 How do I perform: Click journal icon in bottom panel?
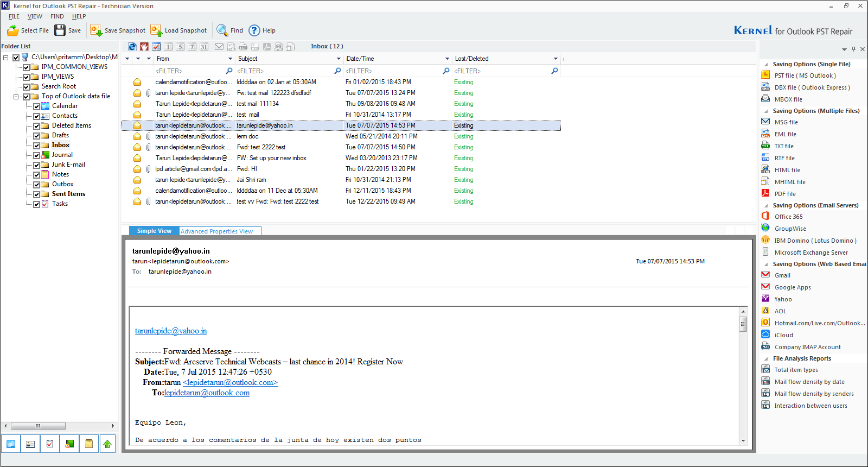(69, 444)
